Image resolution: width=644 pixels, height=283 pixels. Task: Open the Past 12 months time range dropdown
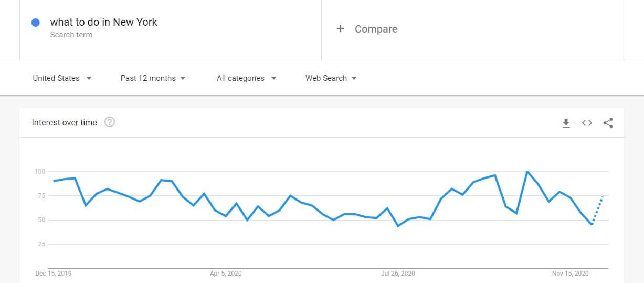click(153, 78)
